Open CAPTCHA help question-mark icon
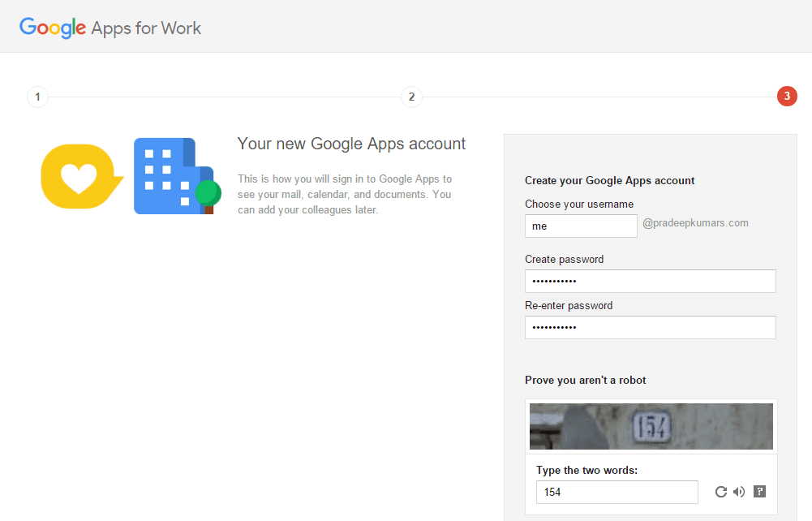 click(x=759, y=491)
